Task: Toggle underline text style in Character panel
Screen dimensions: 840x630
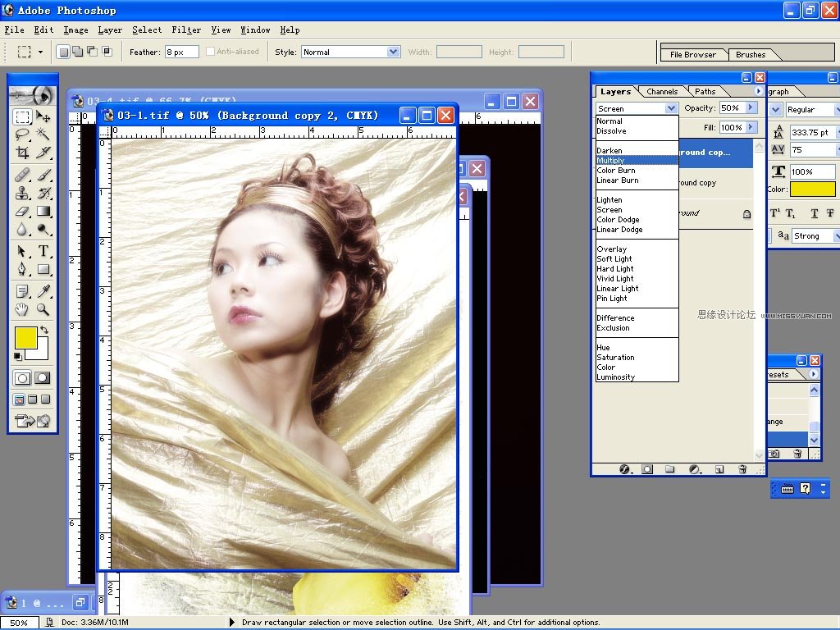Action: 815,213
